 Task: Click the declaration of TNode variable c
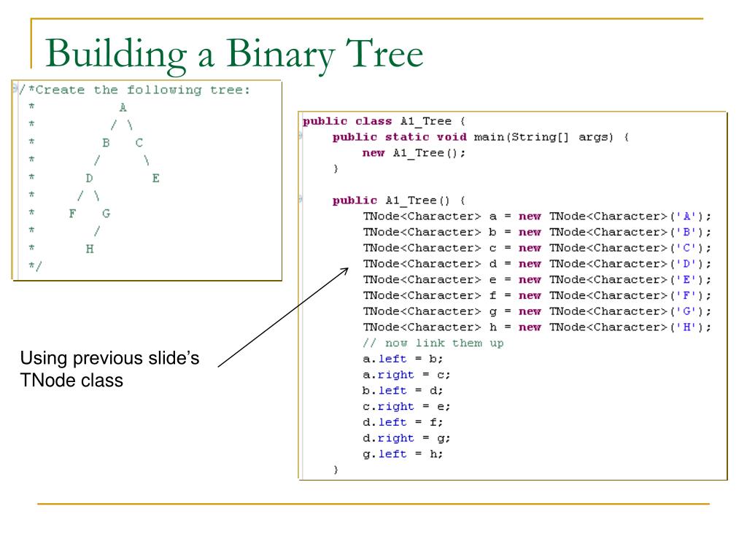tap(537, 248)
